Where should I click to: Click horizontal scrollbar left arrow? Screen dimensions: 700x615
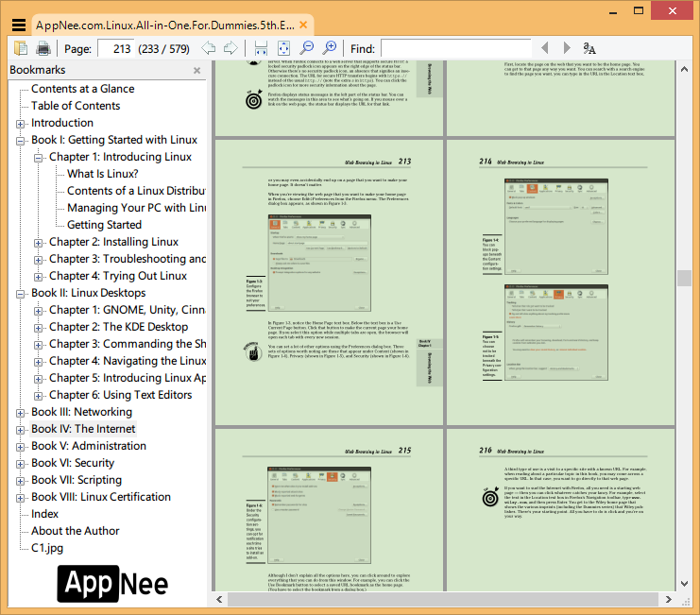[219, 599]
